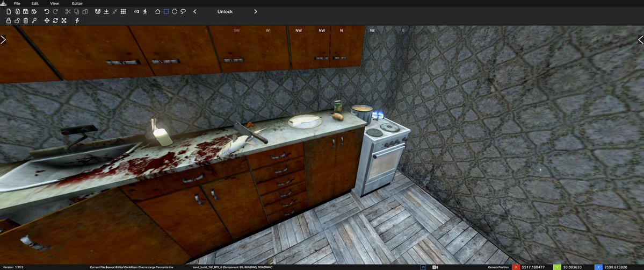Paste objects from the clipboard icon
This screenshot has width=644, height=270.
point(85,11)
